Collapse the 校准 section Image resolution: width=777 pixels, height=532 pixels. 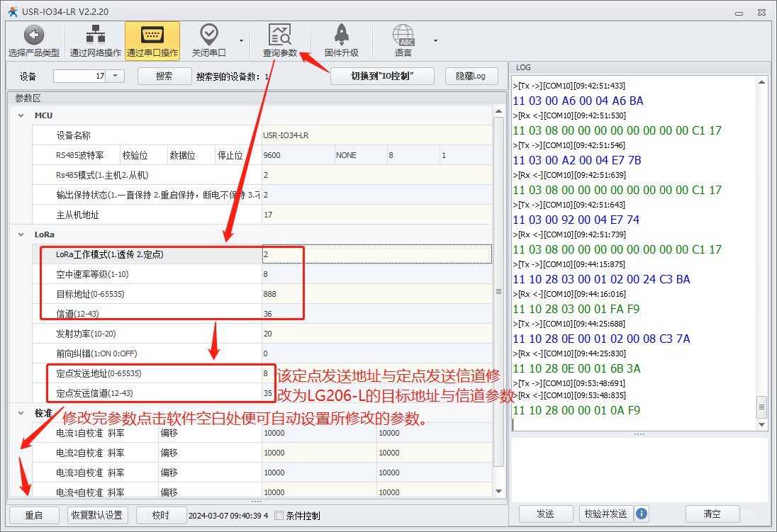21,412
